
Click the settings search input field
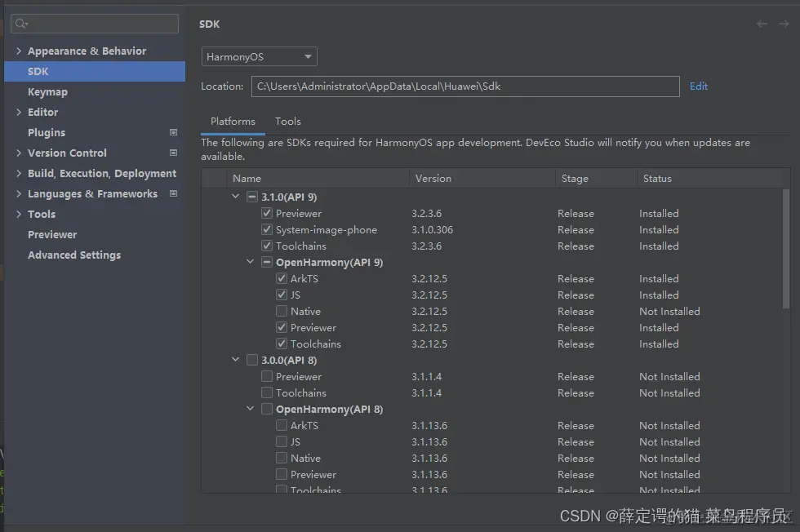[x=95, y=24]
